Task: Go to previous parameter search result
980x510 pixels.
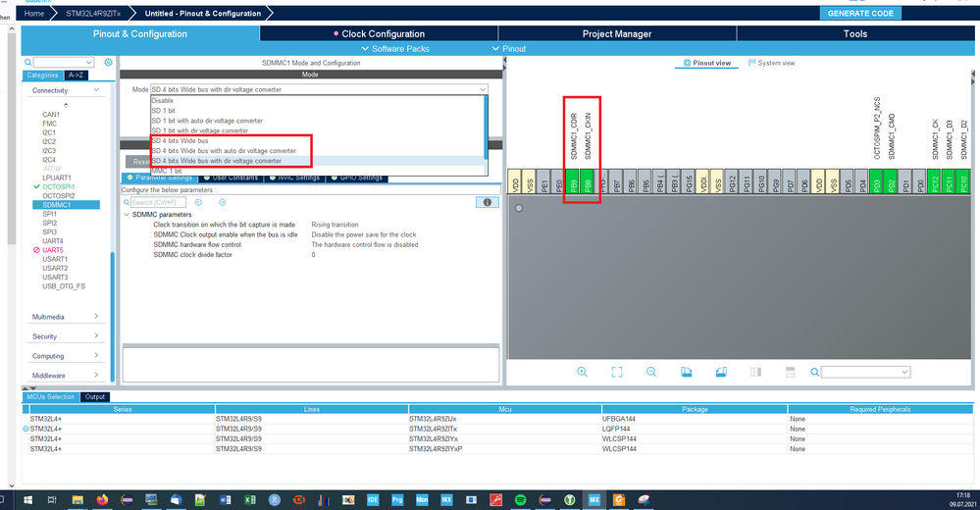Action: tap(198, 202)
